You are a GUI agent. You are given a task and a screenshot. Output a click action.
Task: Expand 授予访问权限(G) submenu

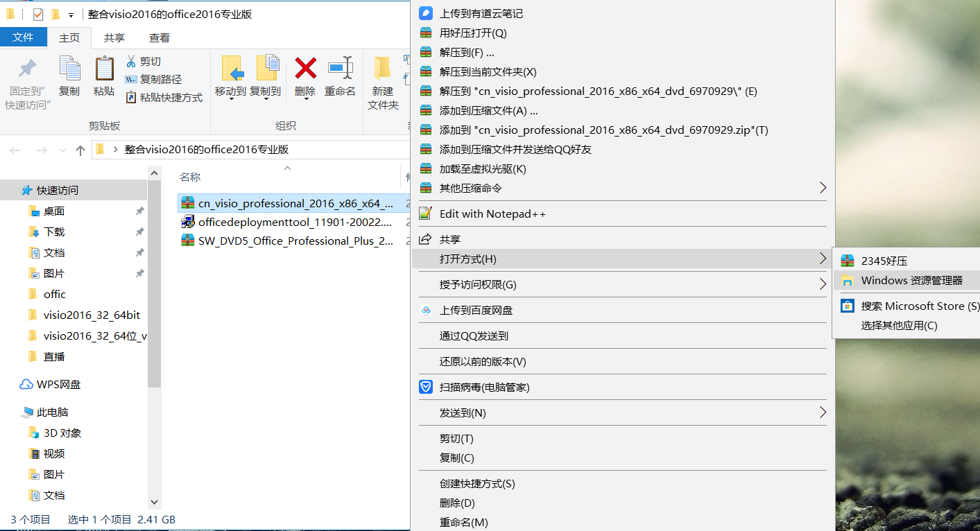(622, 284)
